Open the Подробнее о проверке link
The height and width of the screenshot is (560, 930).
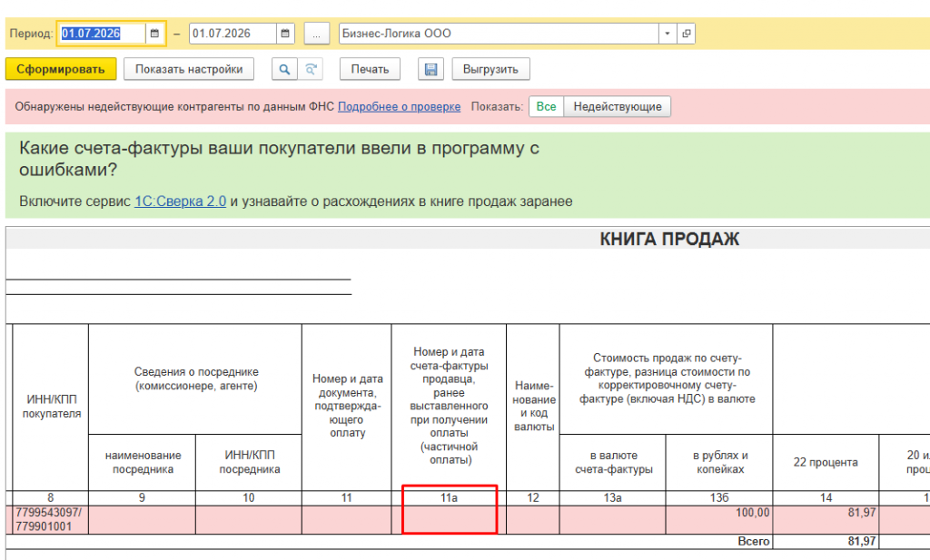click(400, 107)
